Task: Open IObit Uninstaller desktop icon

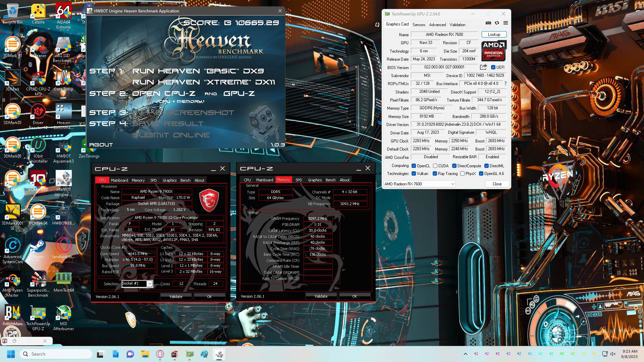Action: click(38, 150)
